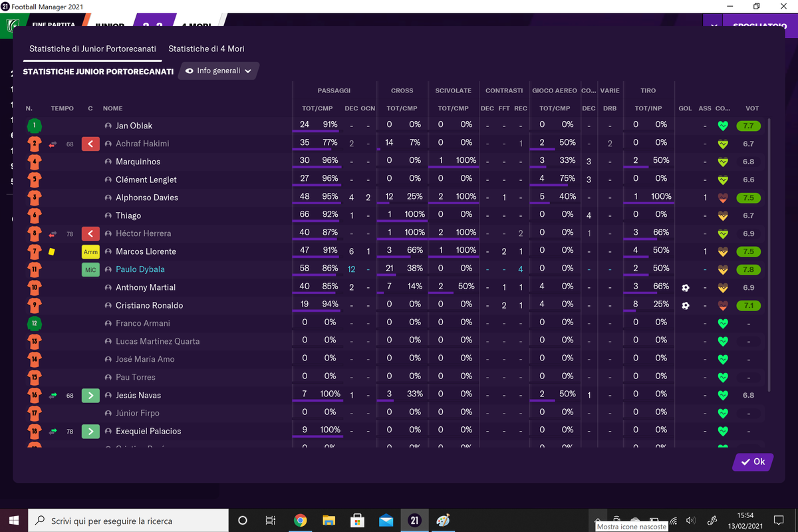This screenshot has width=798, height=532.
Task: Click the person icon beside Marquinhos
Action: (x=108, y=162)
